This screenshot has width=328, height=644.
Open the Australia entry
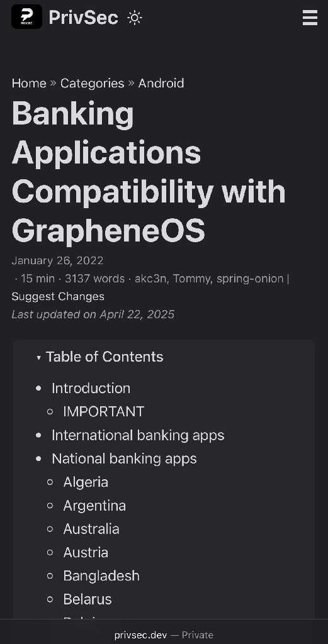pyautogui.click(x=91, y=528)
